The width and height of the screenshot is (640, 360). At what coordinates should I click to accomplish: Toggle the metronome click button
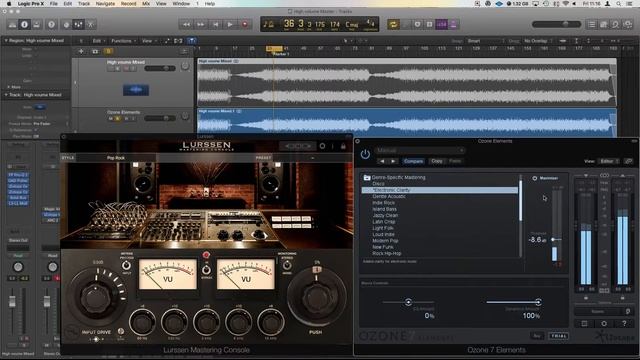pos(453,24)
